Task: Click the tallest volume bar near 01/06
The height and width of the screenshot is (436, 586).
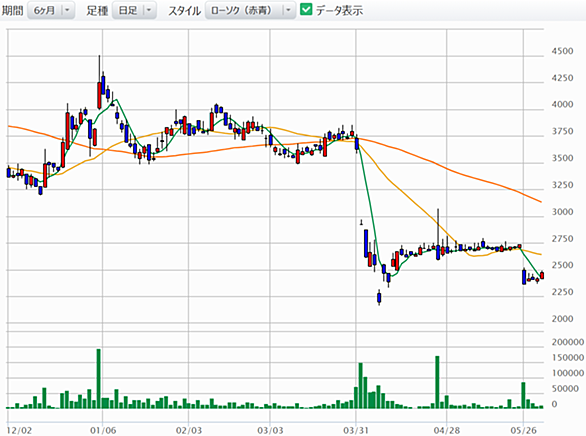Action: pos(99,378)
